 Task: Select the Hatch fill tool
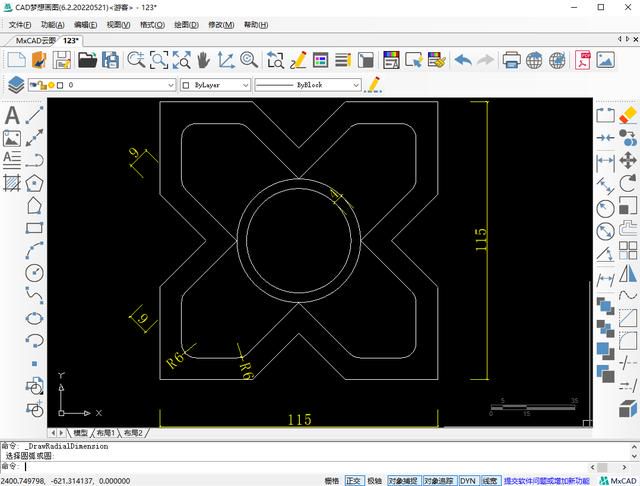pyautogui.click(x=12, y=183)
